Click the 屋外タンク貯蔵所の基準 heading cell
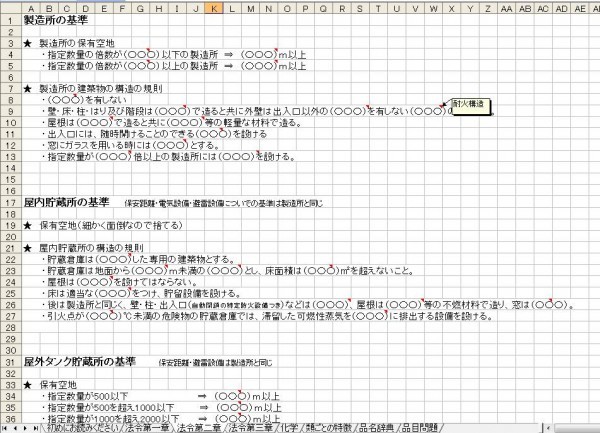This screenshot has height=433, width=600. tap(80, 361)
